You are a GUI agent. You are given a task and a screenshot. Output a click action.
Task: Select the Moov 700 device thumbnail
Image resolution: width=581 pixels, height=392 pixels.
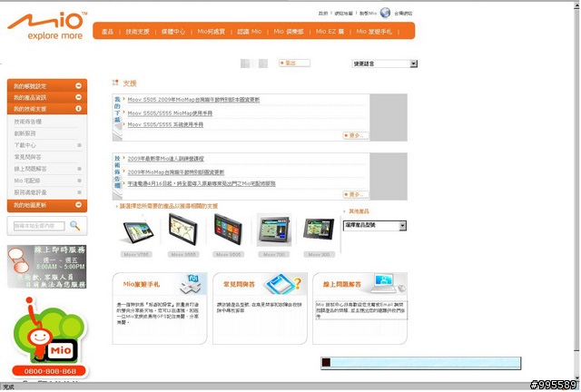point(274,230)
